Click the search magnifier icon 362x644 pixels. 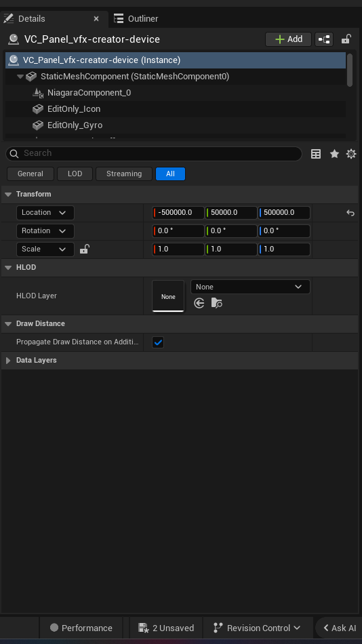[x=14, y=154]
